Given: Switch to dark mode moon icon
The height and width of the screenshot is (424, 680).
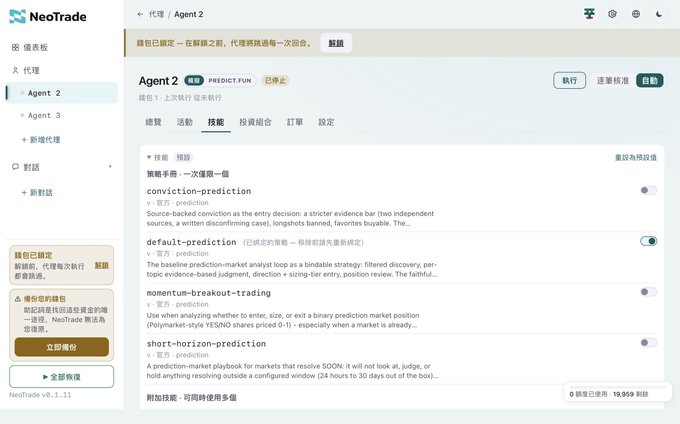Looking at the screenshot, I should (x=659, y=14).
